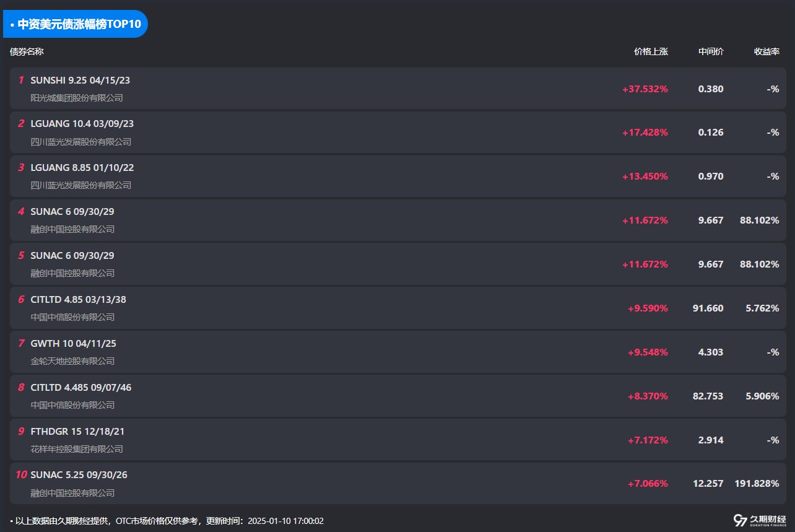Select mid price 82.753
This screenshot has width=795, height=532.
(708, 396)
